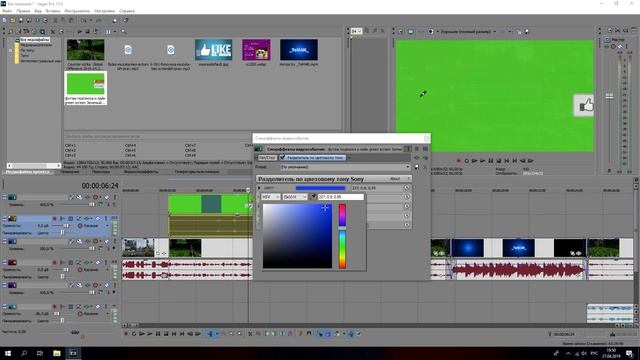
Task: Select the blue intro video thumbnail
Action: pyautogui.click(x=299, y=50)
